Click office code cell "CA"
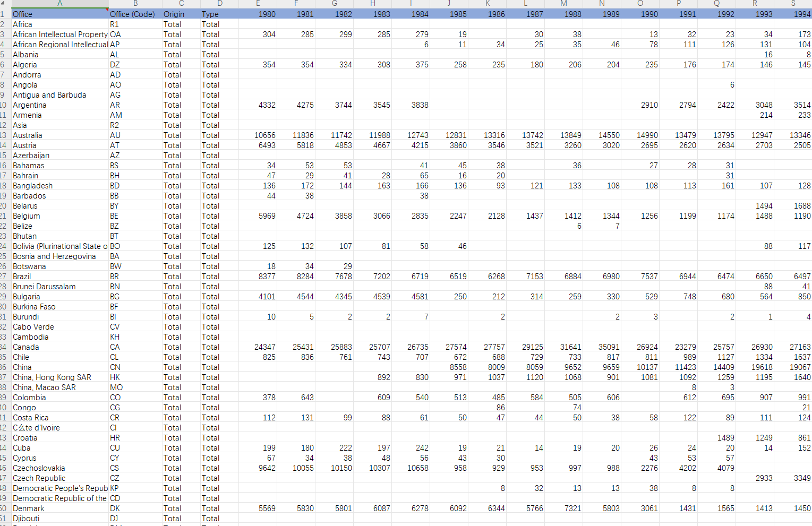The height and width of the screenshot is (526, 812). click(x=135, y=347)
